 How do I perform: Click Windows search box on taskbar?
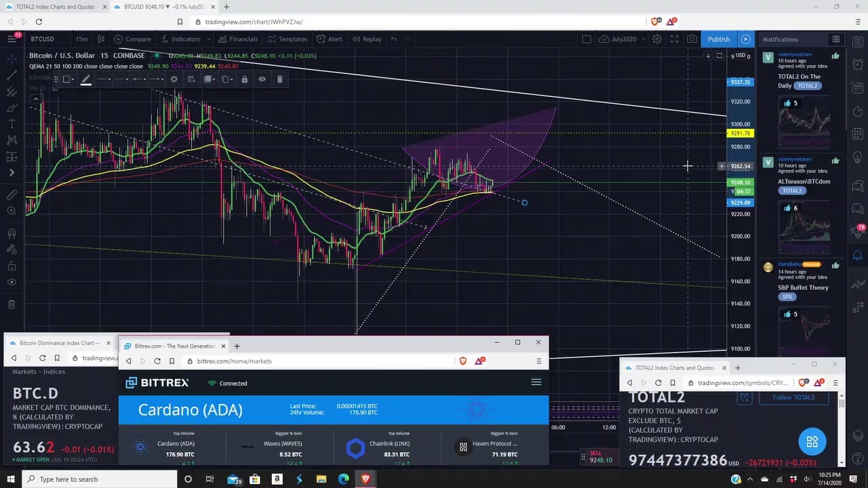(100, 479)
